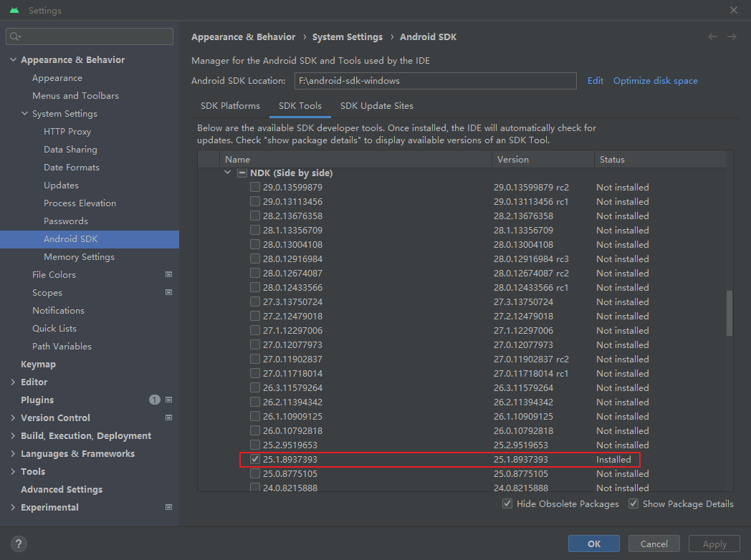The width and height of the screenshot is (751, 560).
Task: Go forward using the right arrow icon
Action: (x=732, y=37)
